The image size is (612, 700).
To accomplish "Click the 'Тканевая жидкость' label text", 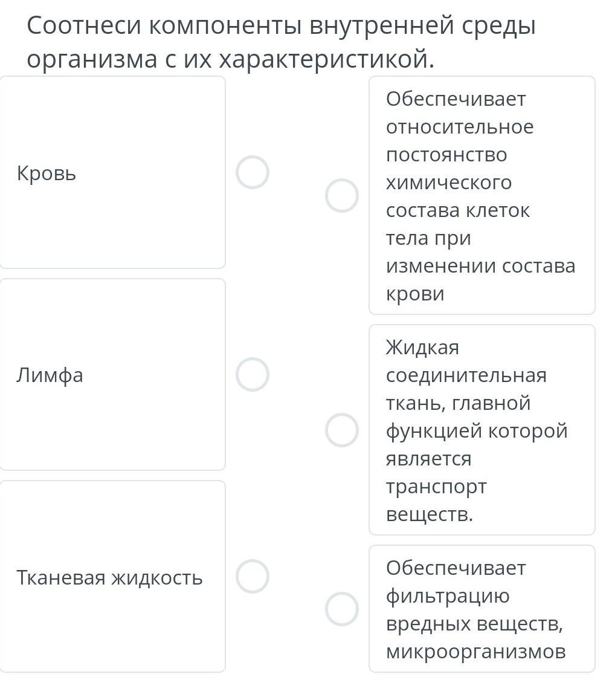I will click(x=109, y=577).
